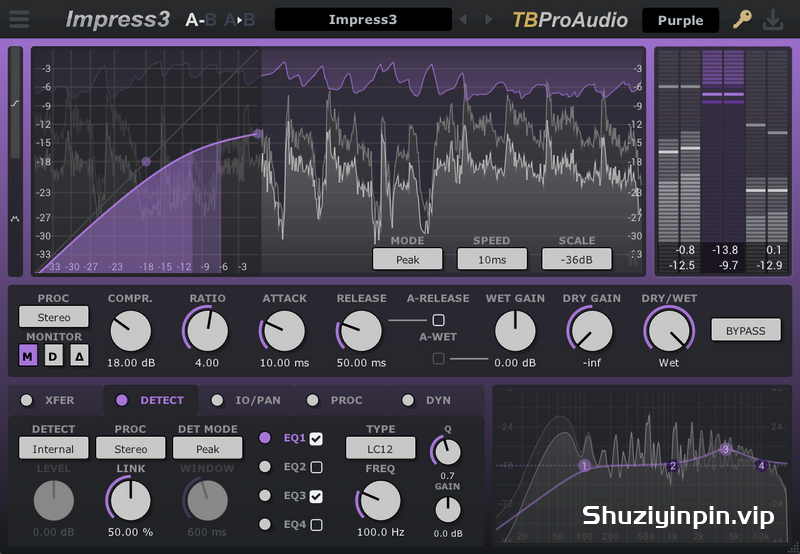
Task: Switch to the DETECT tab
Action: pyautogui.click(x=151, y=400)
